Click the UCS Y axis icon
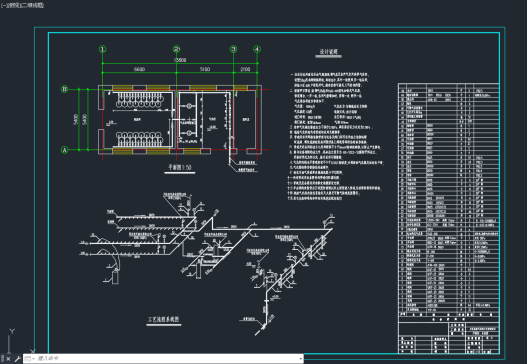The height and width of the screenshot is (364, 527). [12, 331]
